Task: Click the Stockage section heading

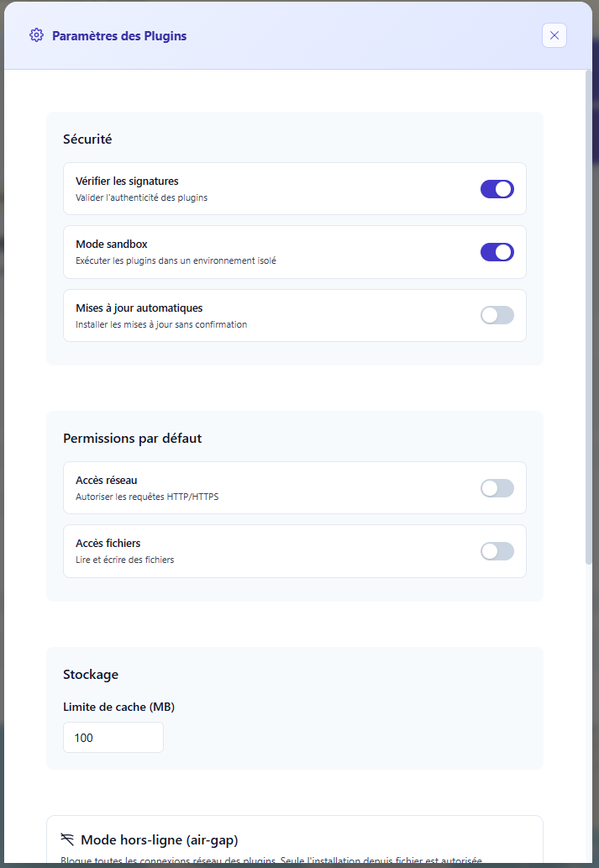Action: pyautogui.click(x=91, y=675)
